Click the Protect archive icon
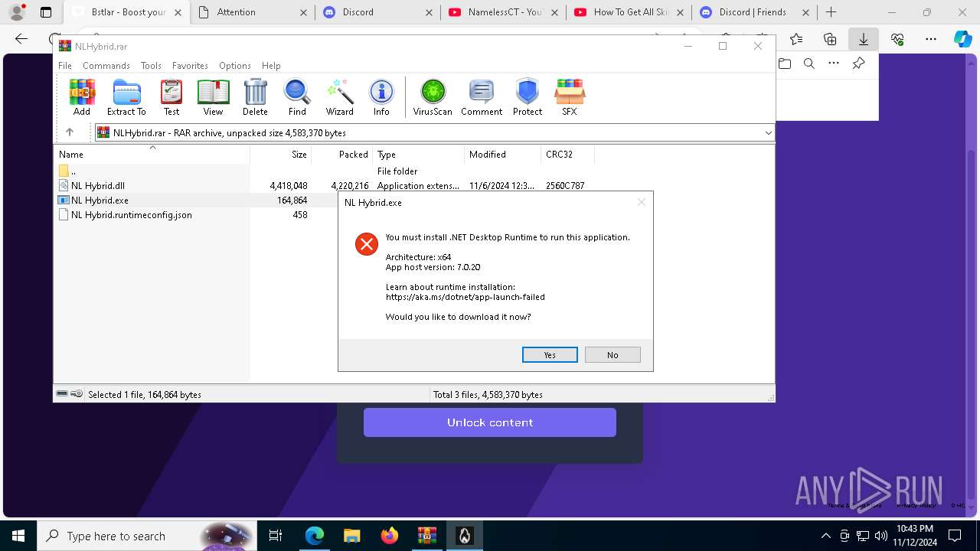 coord(528,97)
